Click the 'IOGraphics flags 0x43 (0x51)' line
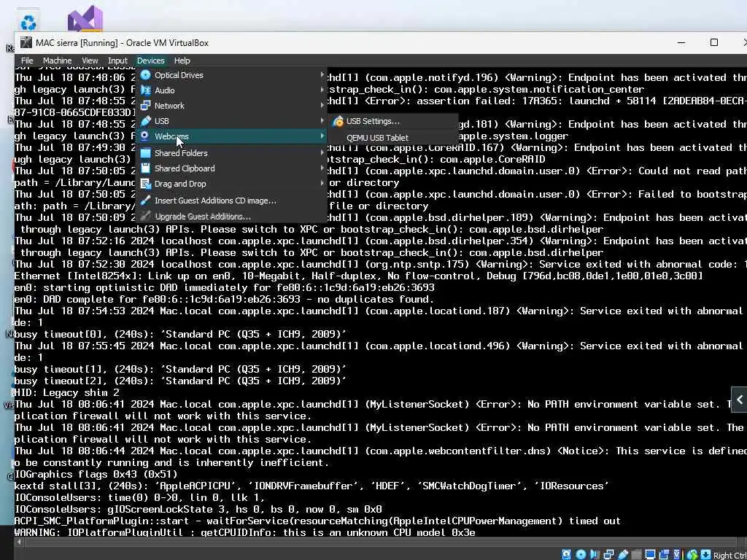This screenshot has height=560, width=747. 96,474
